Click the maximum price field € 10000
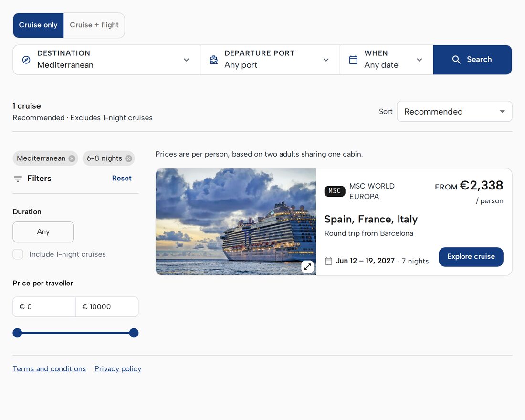Image resolution: width=525 pixels, height=420 pixels. (x=107, y=307)
